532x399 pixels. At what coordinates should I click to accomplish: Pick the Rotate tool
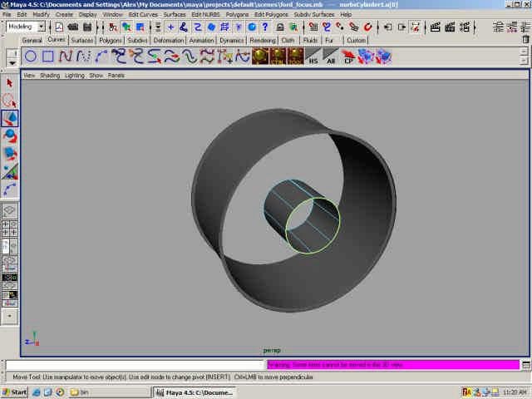pos(10,135)
